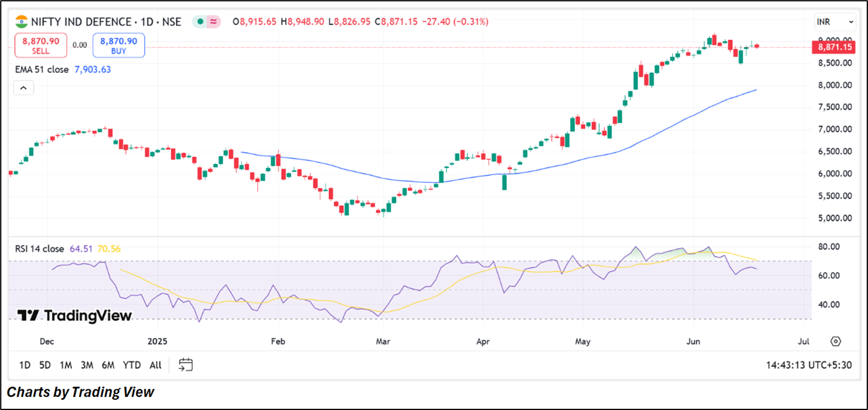Click the India flag symbol icon
Image resolution: width=868 pixels, height=410 pixels.
pyautogui.click(x=21, y=21)
